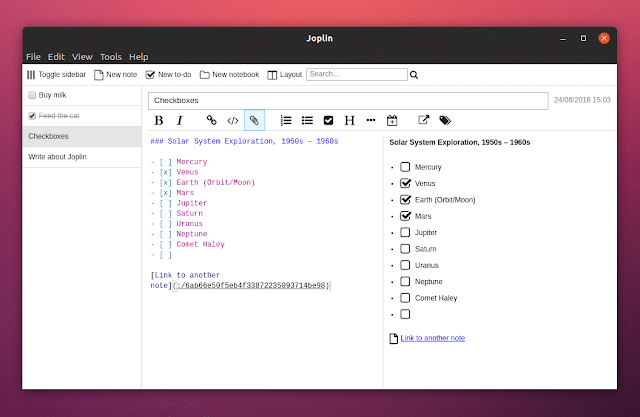640x417 pixels.
Task: Open the View menu
Action: (82, 57)
